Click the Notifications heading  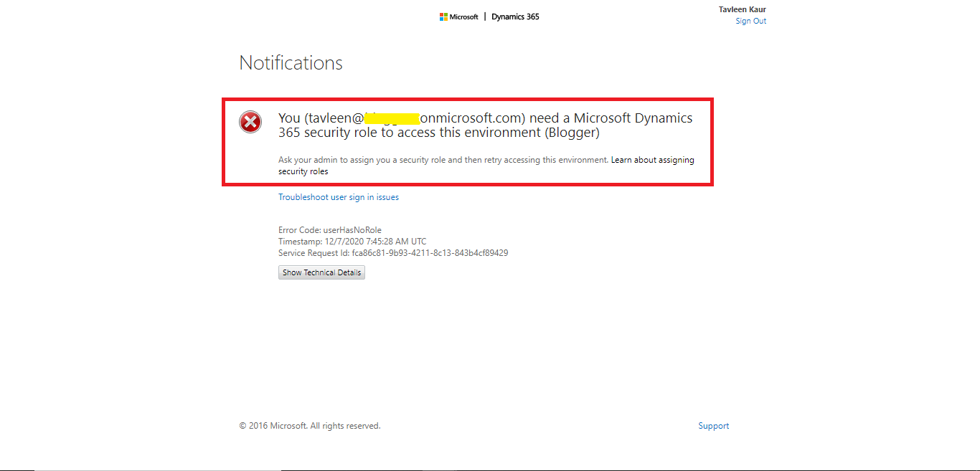click(291, 63)
